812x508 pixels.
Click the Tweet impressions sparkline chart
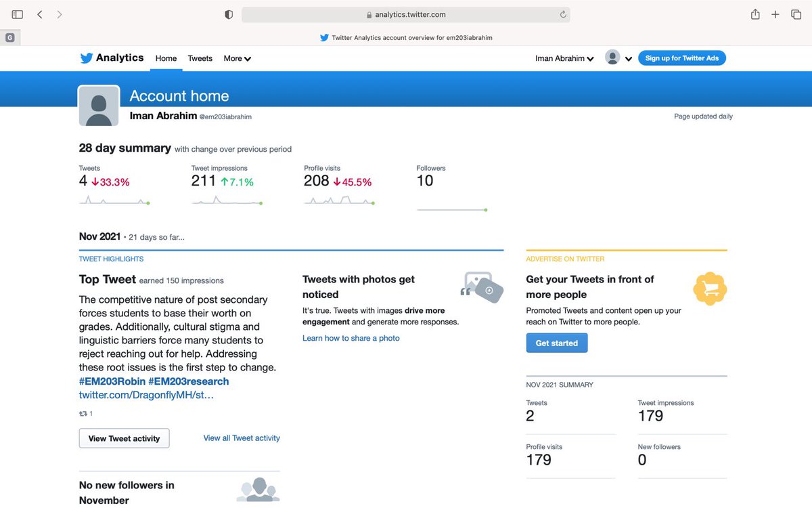227,200
